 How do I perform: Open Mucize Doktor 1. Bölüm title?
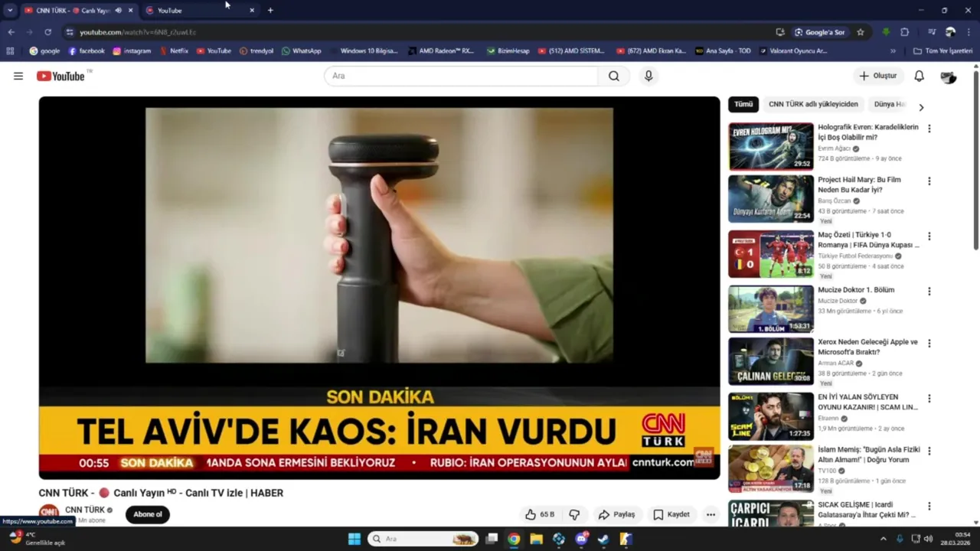pyautogui.click(x=856, y=290)
